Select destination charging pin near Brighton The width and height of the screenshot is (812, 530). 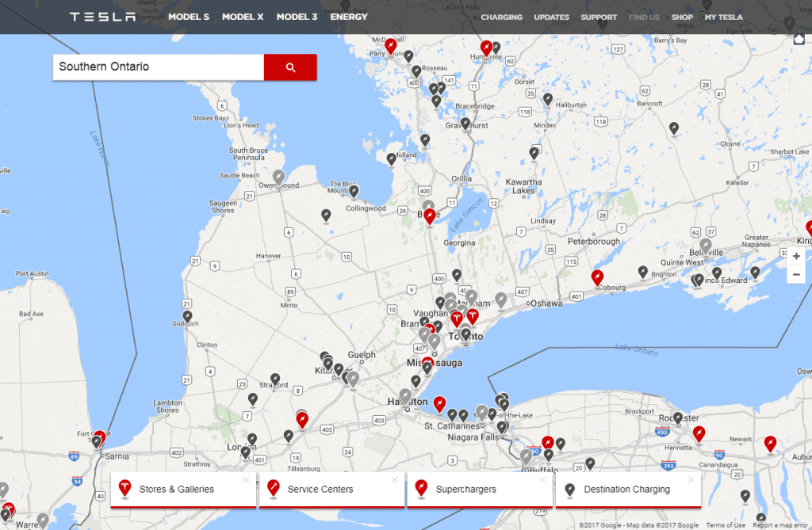pos(642,271)
